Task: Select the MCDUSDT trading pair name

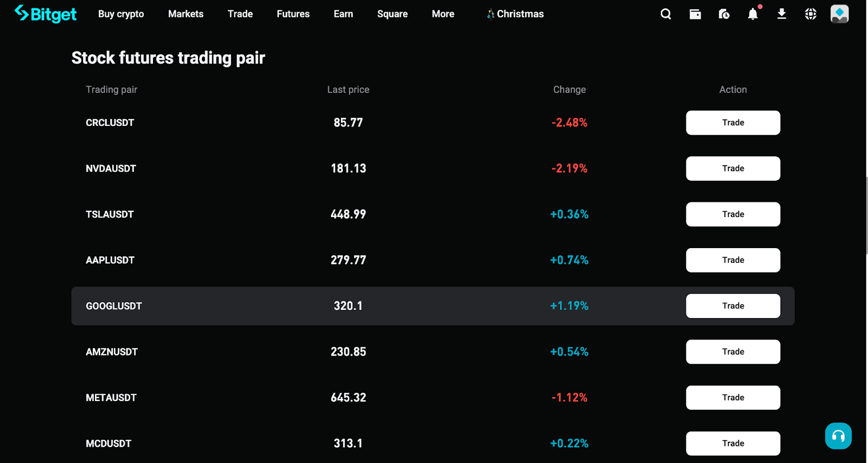Action: pos(108,443)
